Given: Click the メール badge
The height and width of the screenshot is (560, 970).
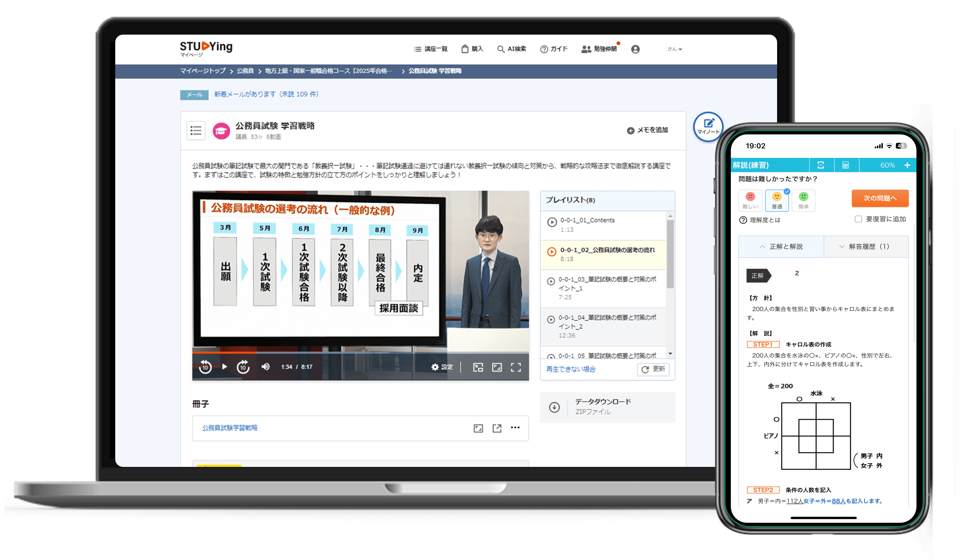Looking at the screenshot, I should point(194,95).
